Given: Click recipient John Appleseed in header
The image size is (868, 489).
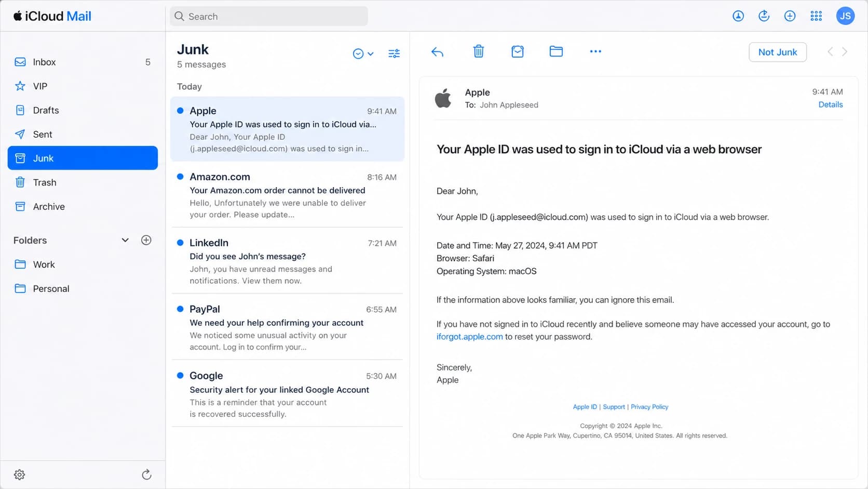Looking at the screenshot, I should [509, 105].
